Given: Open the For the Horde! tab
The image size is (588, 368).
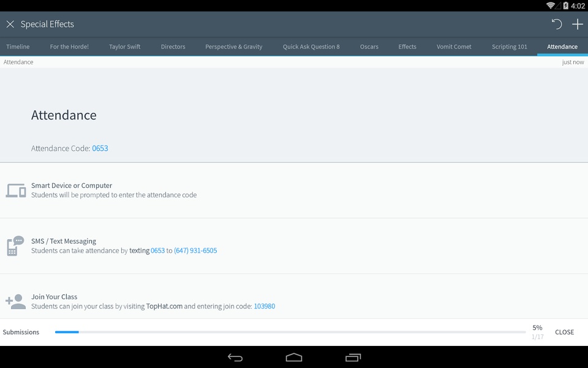Looking at the screenshot, I should pos(69,47).
